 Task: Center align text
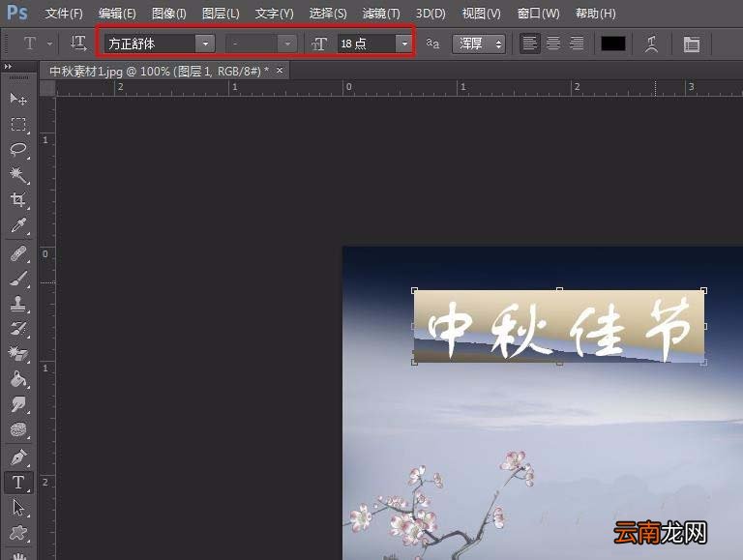(x=553, y=44)
